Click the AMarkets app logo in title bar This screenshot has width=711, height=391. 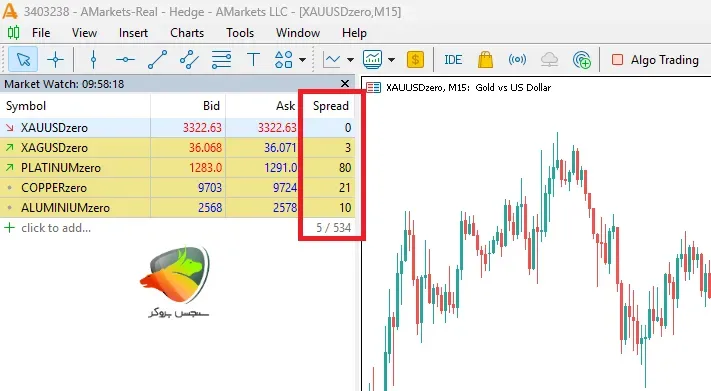[x=10, y=11]
